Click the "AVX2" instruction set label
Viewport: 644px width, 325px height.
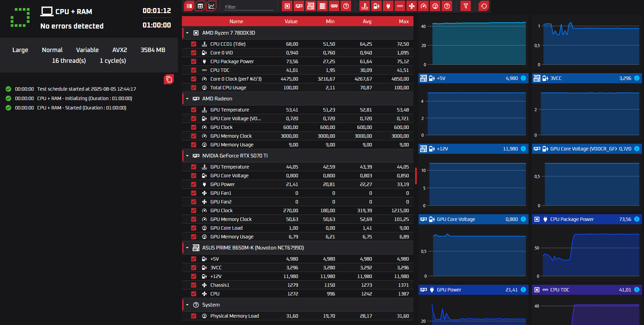119,50
